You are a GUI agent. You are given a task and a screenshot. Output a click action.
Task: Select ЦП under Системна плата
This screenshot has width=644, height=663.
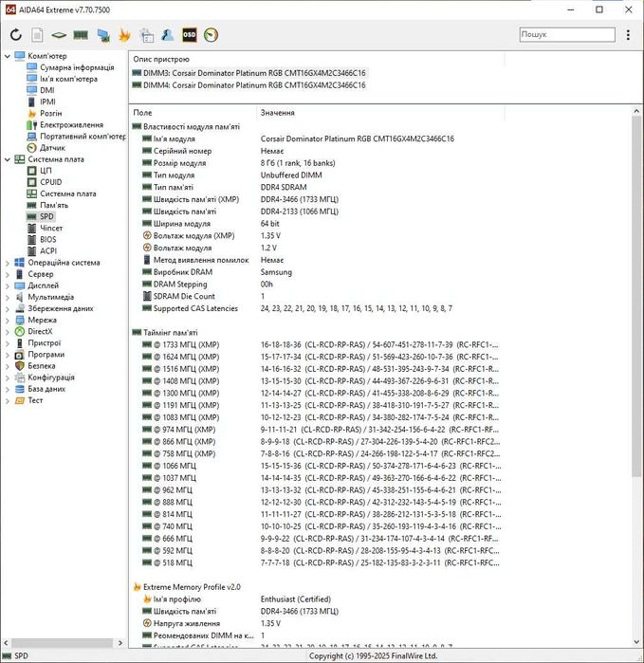(46, 171)
